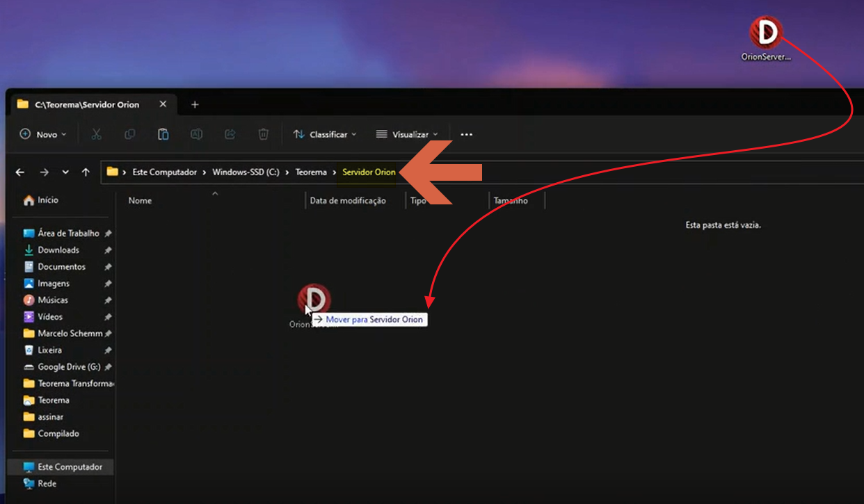Click pin icon next to Imagens

pyautogui.click(x=108, y=284)
